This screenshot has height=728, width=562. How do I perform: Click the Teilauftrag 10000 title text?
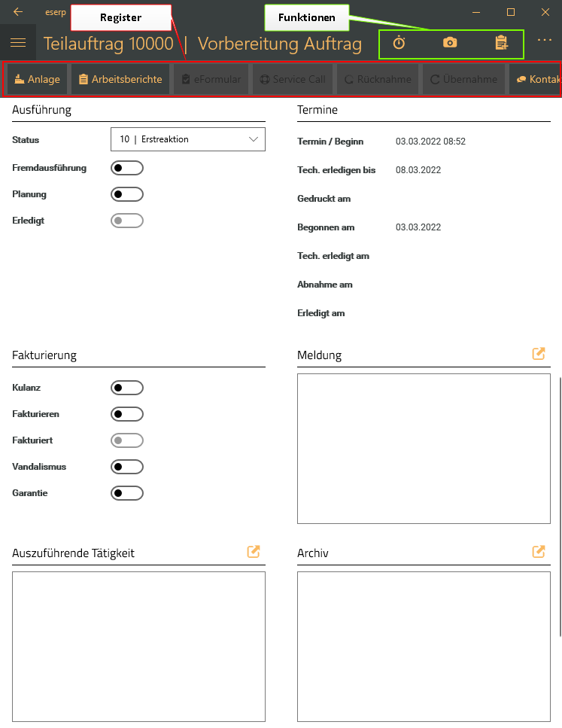[x=108, y=44]
